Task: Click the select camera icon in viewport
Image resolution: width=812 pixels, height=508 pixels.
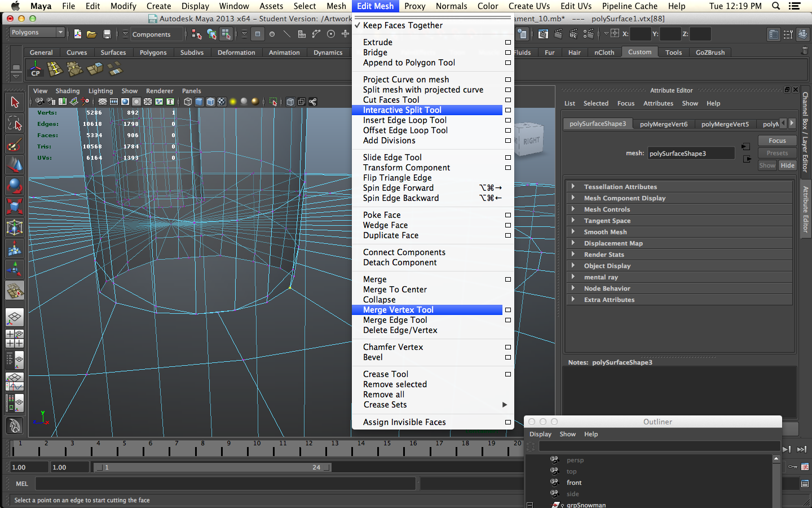Action: point(39,102)
